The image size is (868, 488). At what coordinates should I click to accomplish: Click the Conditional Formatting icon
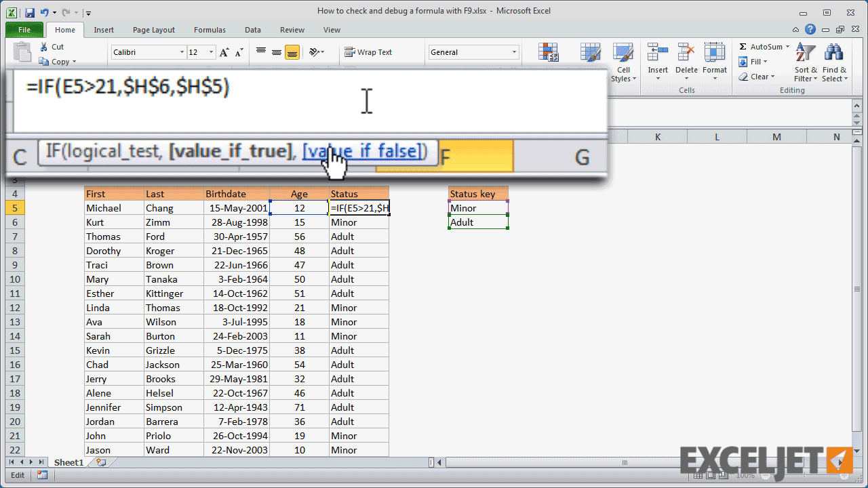[x=548, y=53]
